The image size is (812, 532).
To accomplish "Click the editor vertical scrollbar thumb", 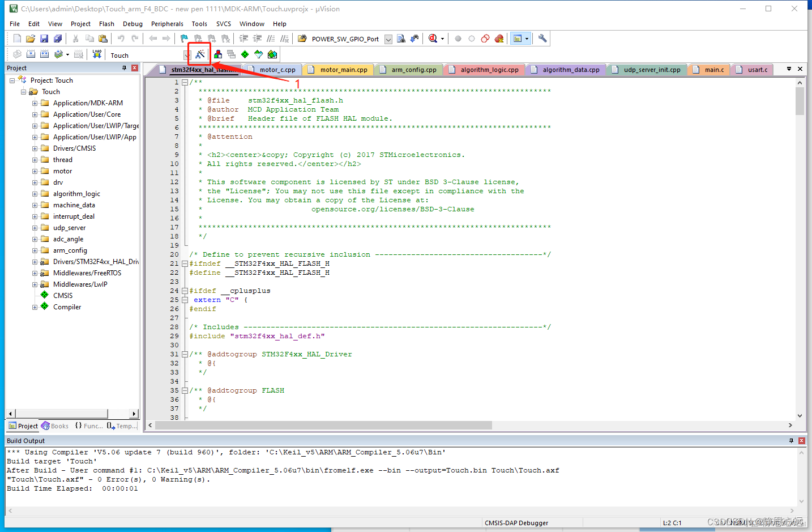I will pyautogui.click(x=800, y=101).
